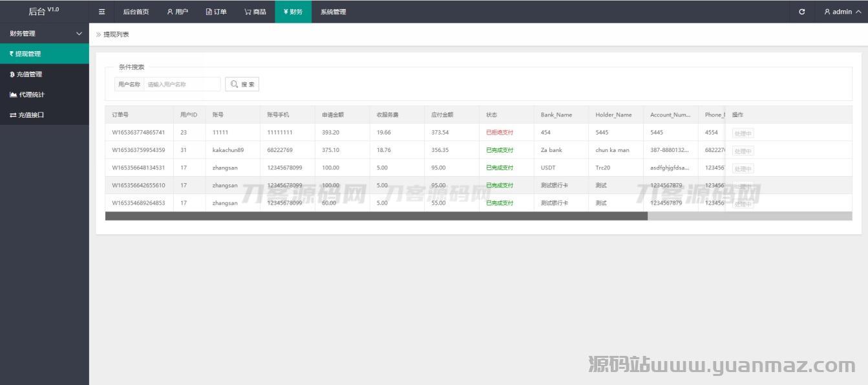Open 系统管理 system management menu
868x385 pixels.
point(333,12)
